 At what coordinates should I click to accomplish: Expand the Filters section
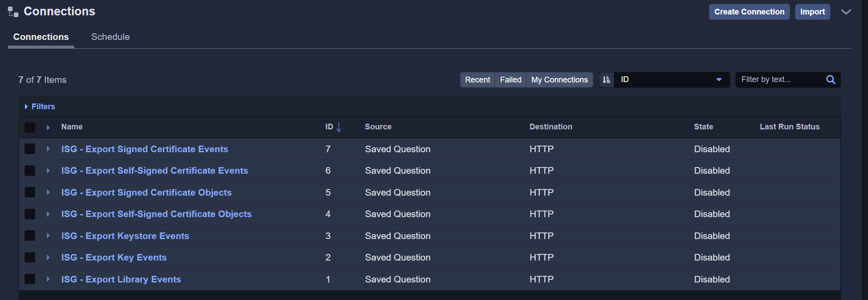[39, 107]
